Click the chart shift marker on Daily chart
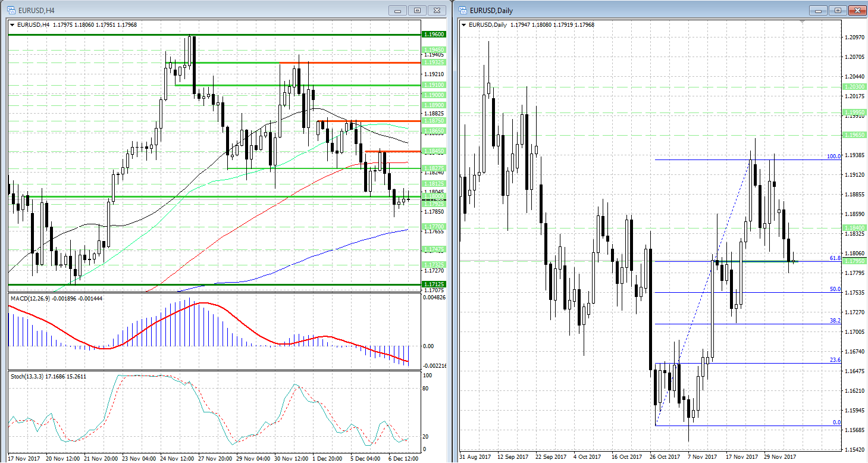 801,22
